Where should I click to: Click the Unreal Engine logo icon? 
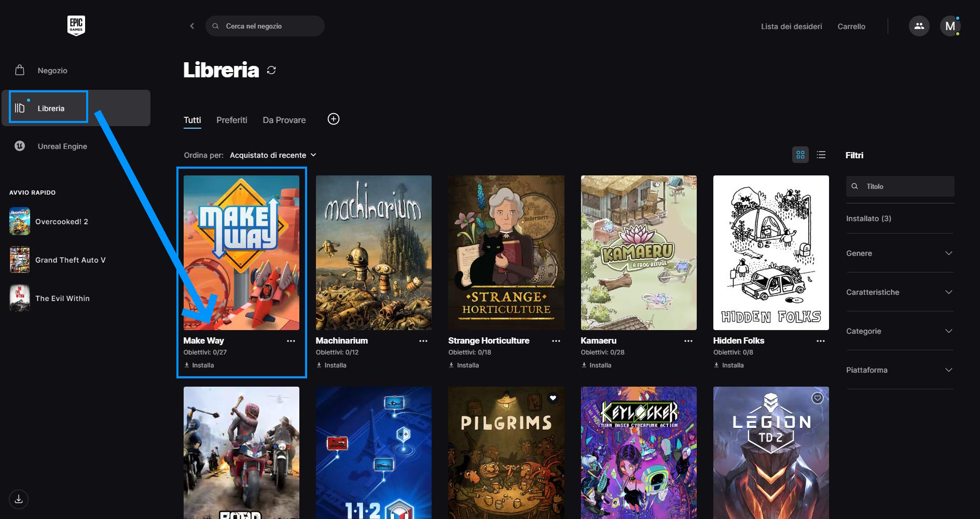tap(20, 146)
